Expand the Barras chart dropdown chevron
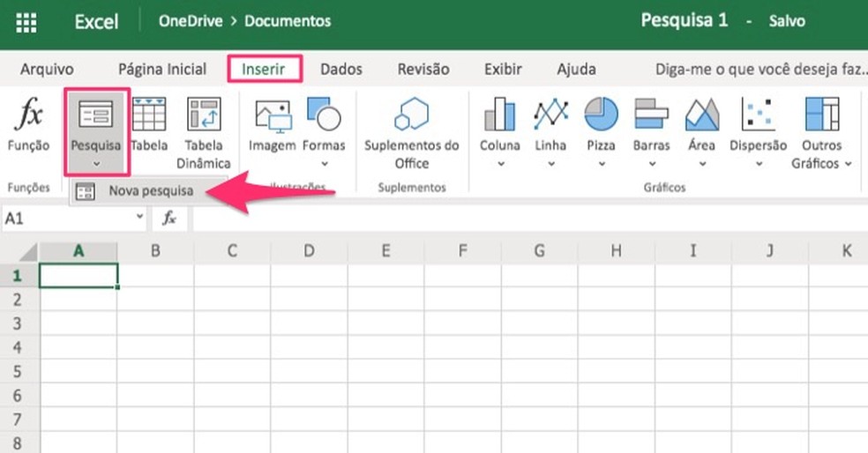The height and width of the screenshot is (453, 868). click(652, 164)
